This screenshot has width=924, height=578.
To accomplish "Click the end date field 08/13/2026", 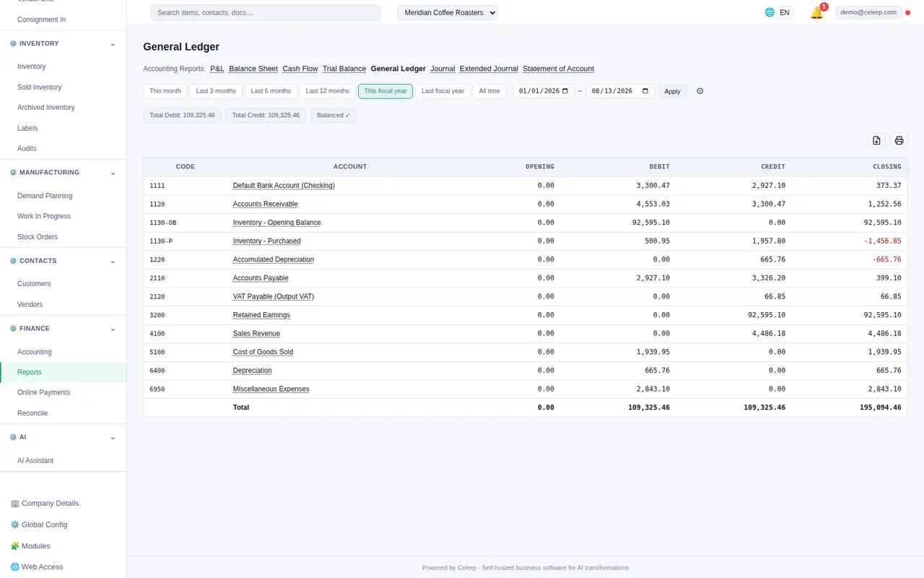I will point(621,91).
